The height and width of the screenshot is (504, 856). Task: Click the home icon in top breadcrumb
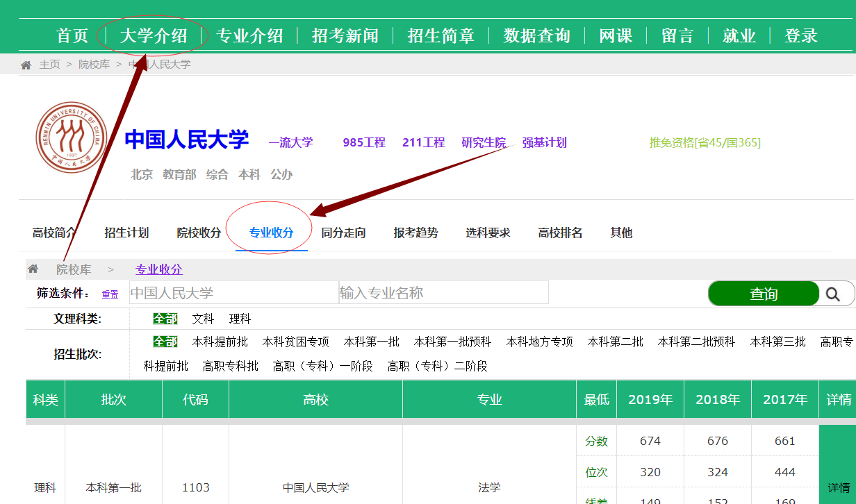26,65
